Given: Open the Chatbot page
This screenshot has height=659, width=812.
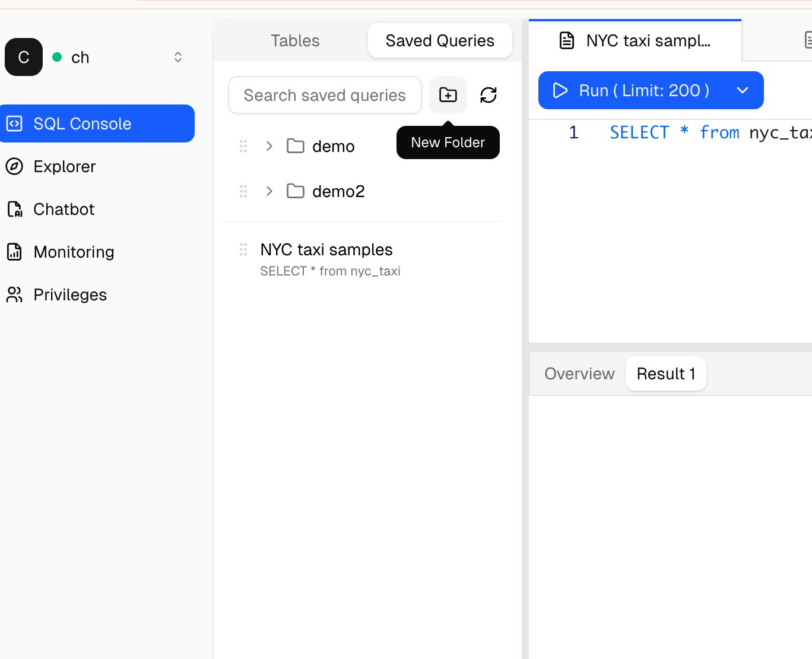Looking at the screenshot, I should click(x=64, y=210).
